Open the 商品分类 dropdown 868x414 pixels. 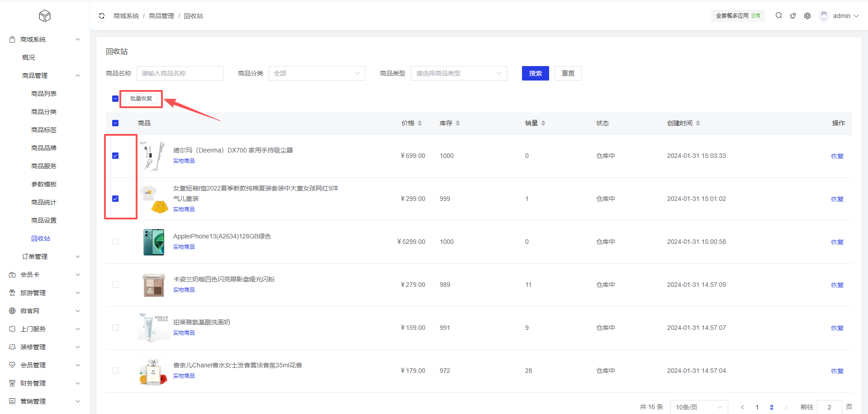pos(317,73)
